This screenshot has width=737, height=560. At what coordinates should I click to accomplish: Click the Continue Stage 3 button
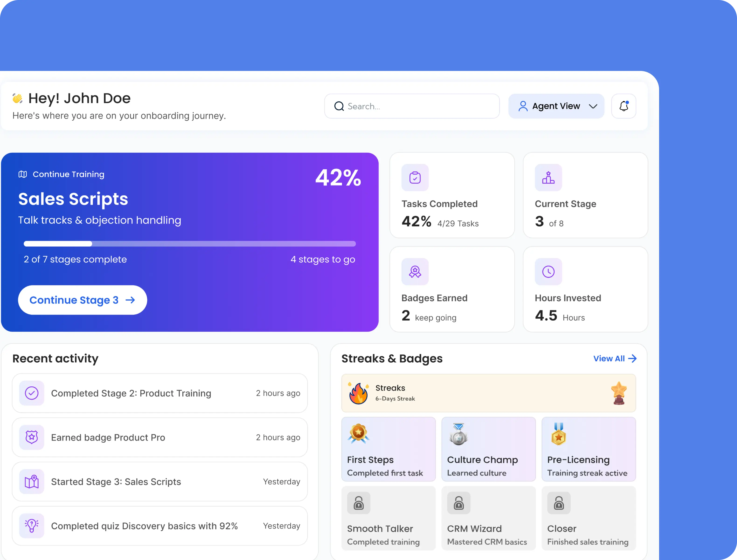[x=82, y=300]
